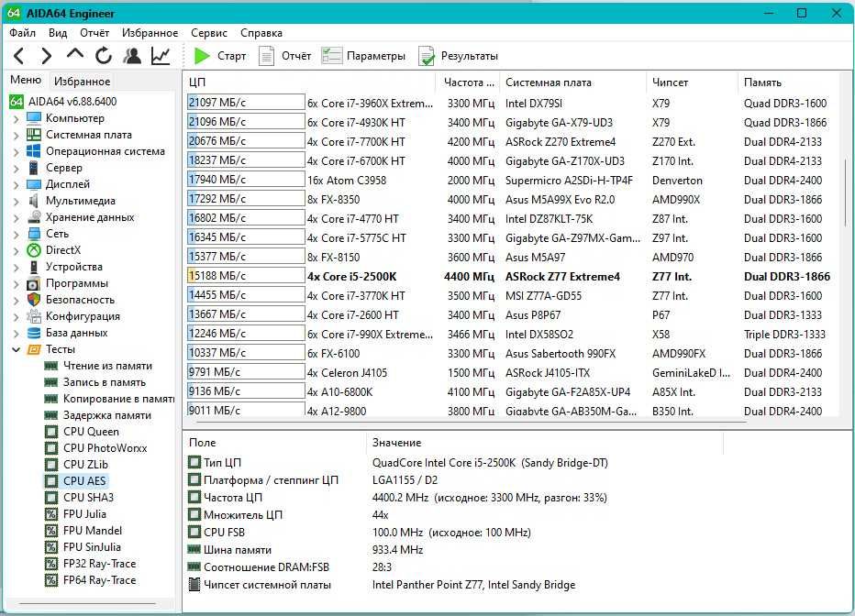Open the Вид menu
855x616 pixels.
[57, 33]
